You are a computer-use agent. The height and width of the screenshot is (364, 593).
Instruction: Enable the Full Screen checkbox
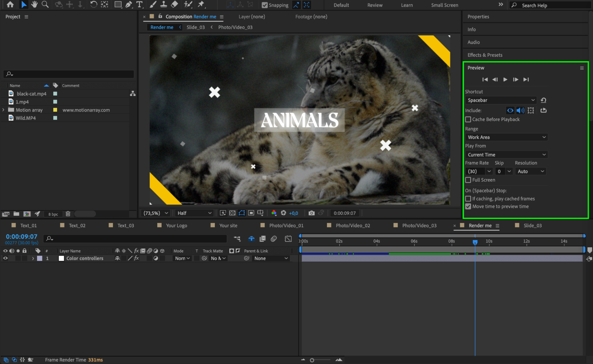point(468,180)
